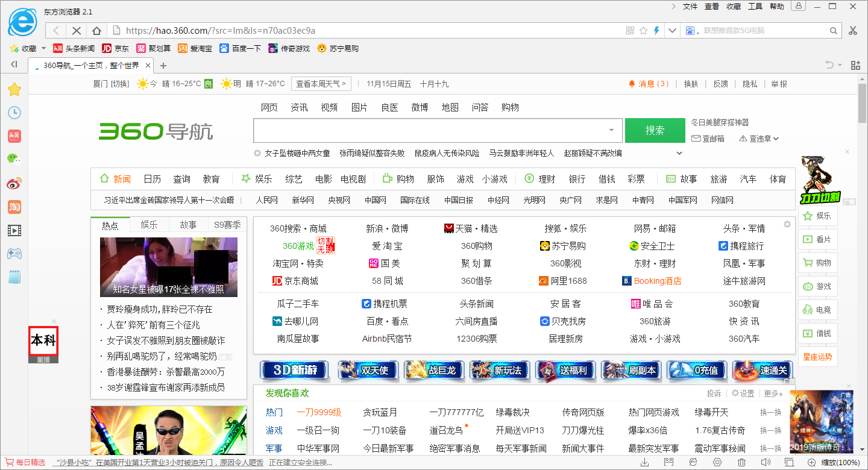Go to the browser home page
This screenshot has width=868, height=470.
(x=96, y=31)
